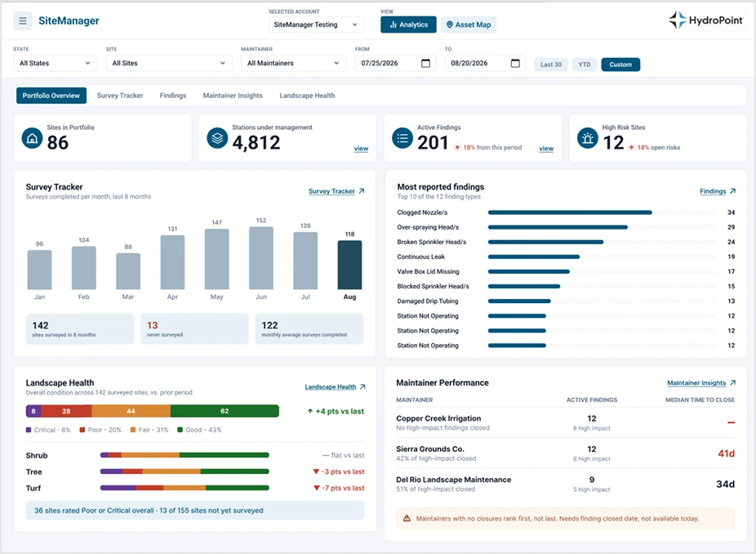
Task: Open the Survey Tracker link in chart card
Action: pos(331,191)
